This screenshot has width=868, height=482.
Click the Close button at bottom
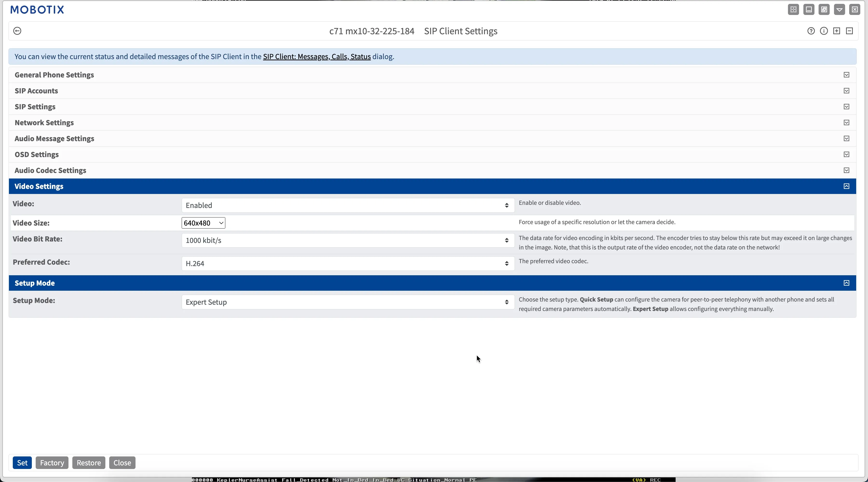point(122,463)
